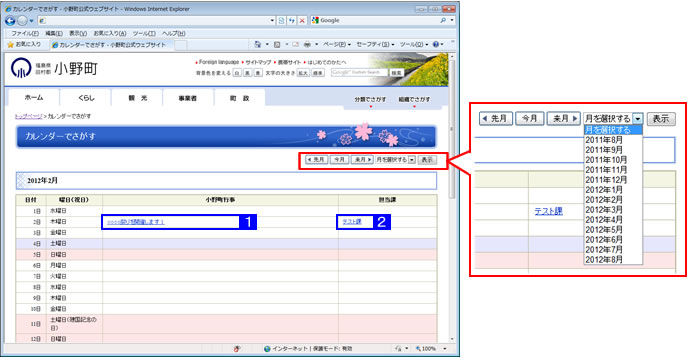Click the 表示 button in the enlarged inset
This screenshot has height=364, width=691.
661,119
